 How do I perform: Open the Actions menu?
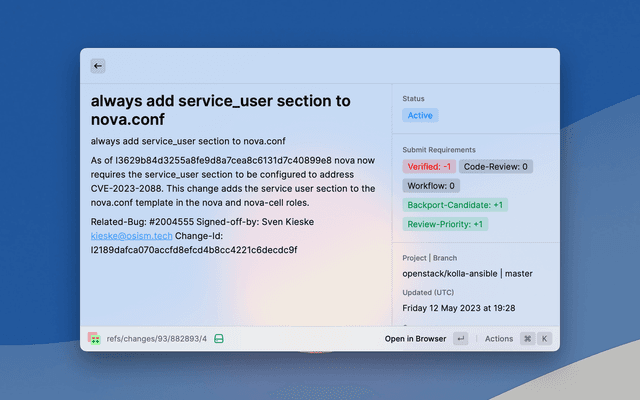pyautogui.click(x=498, y=339)
